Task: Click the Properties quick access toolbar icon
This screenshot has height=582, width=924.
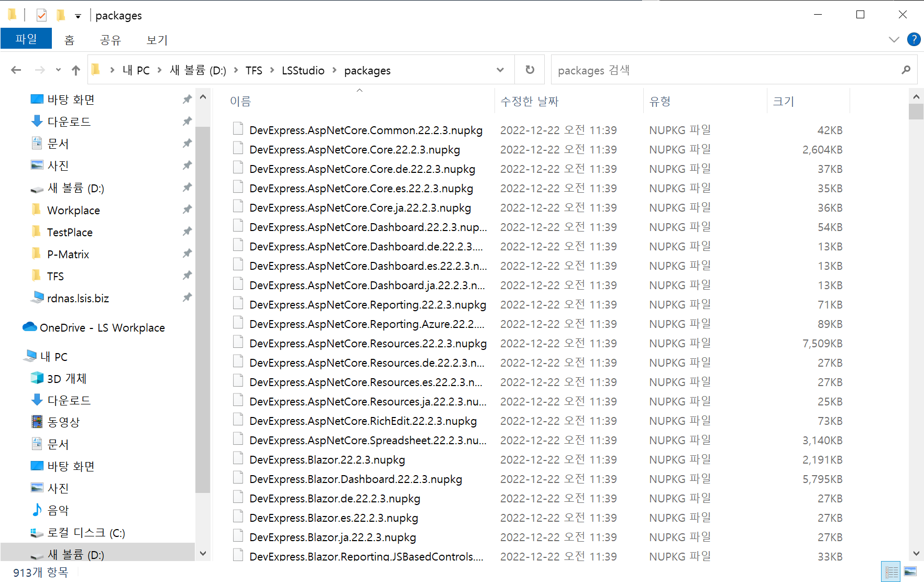Action: tap(41, 15)
